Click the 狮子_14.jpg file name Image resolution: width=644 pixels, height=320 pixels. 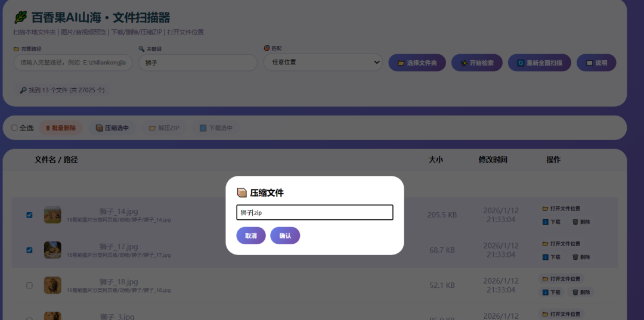pos(119,212)
